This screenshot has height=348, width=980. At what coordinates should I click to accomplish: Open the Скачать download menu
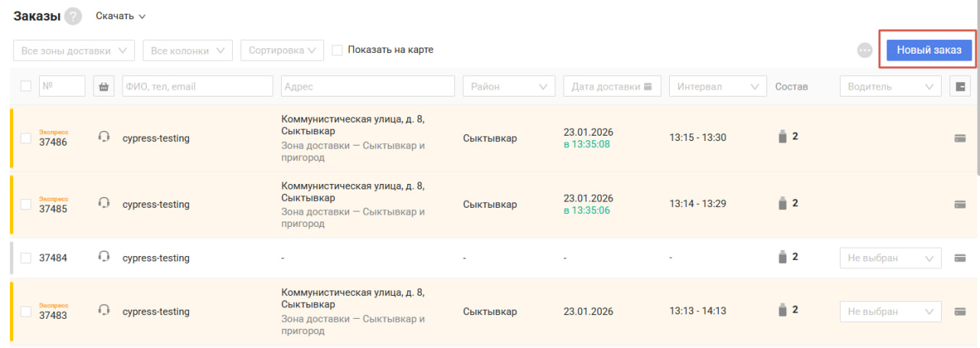[120, 16]
